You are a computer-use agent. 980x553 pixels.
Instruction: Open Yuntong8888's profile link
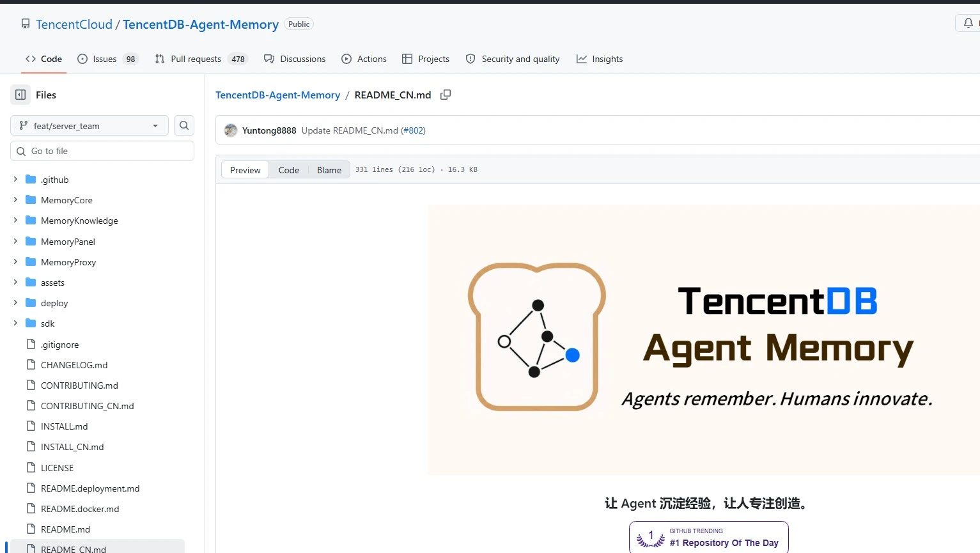[269, 130]
